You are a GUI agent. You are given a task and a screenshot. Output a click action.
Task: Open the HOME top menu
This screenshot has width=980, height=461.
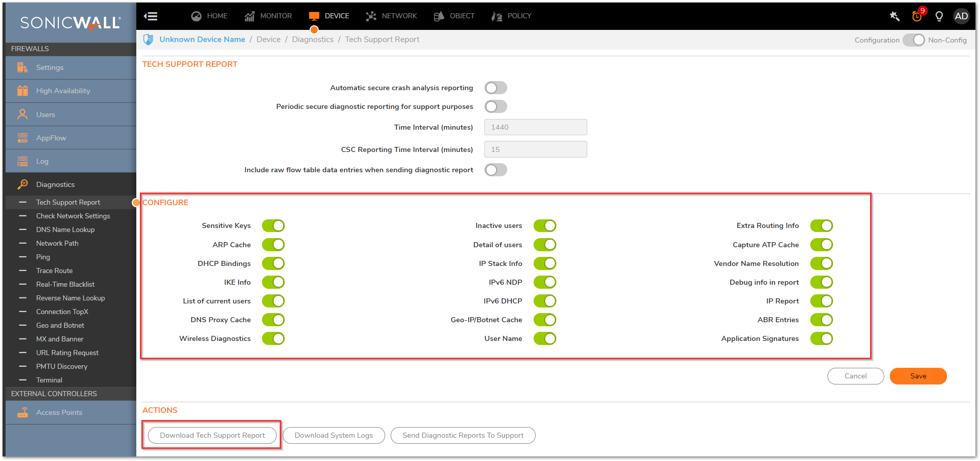click(209, 16)
